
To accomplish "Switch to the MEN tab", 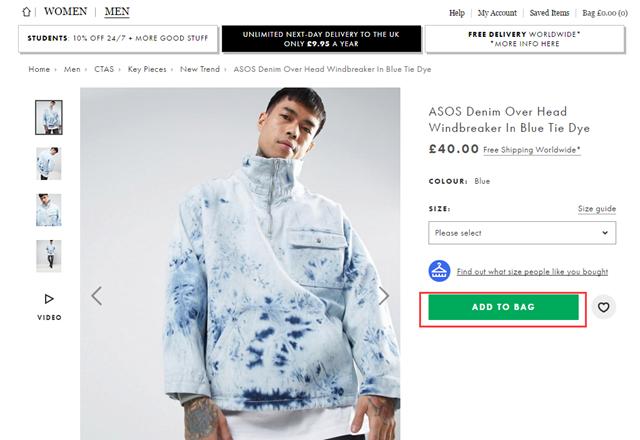I will click(117, 13).
